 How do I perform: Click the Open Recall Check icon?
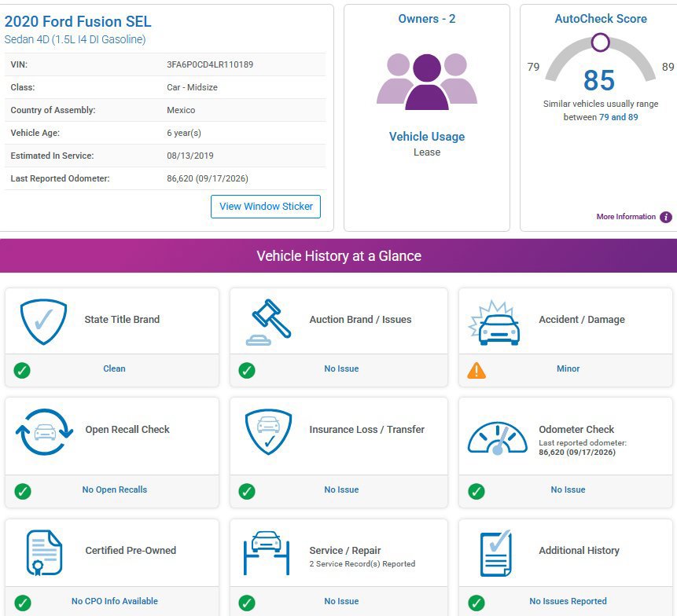coord(45,432)
